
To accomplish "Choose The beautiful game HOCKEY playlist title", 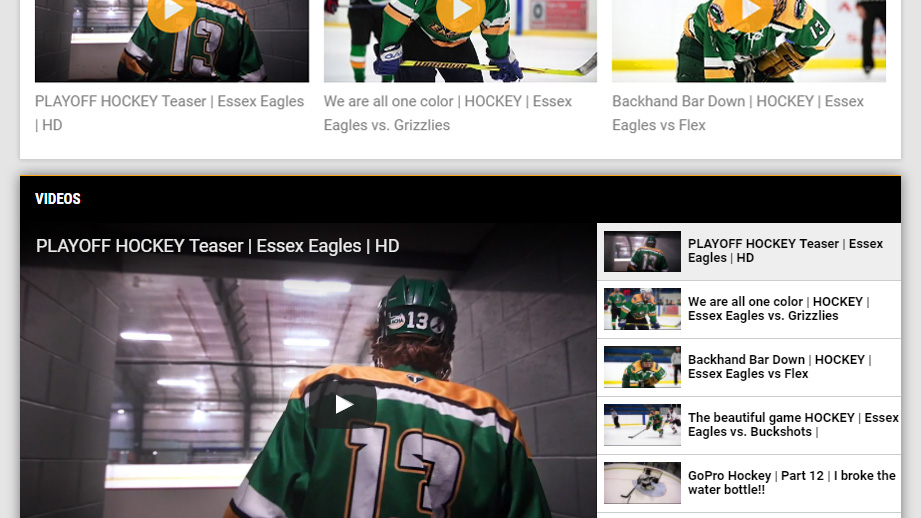I will tap(792, 425).
